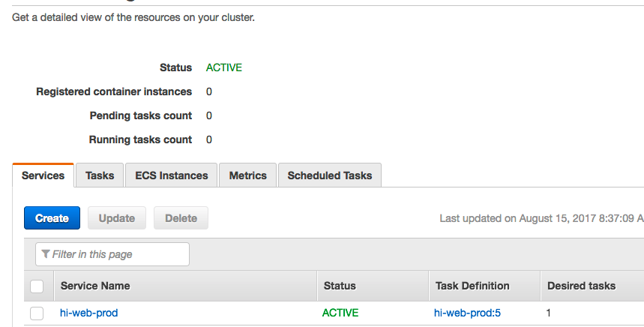Select all services with header checkbox
The height and width of the screenshot is (327, 644).
(37, 286)
